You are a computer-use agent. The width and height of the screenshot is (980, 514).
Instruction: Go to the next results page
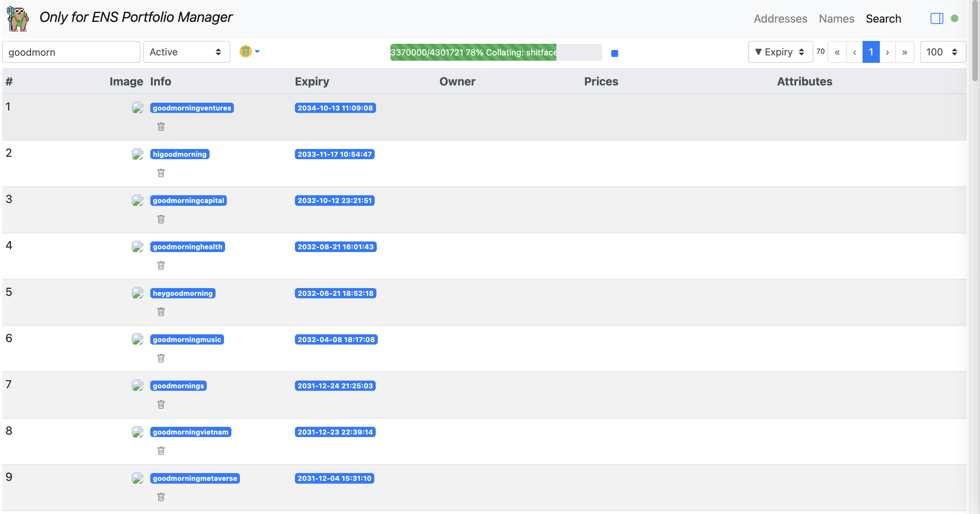coord(887,52)
